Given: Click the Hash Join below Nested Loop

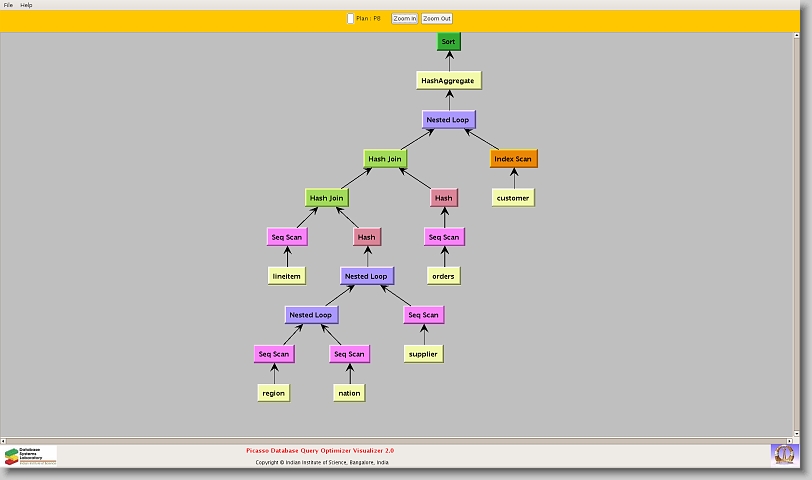Looking at the screenshot, I should coord(389,159).
